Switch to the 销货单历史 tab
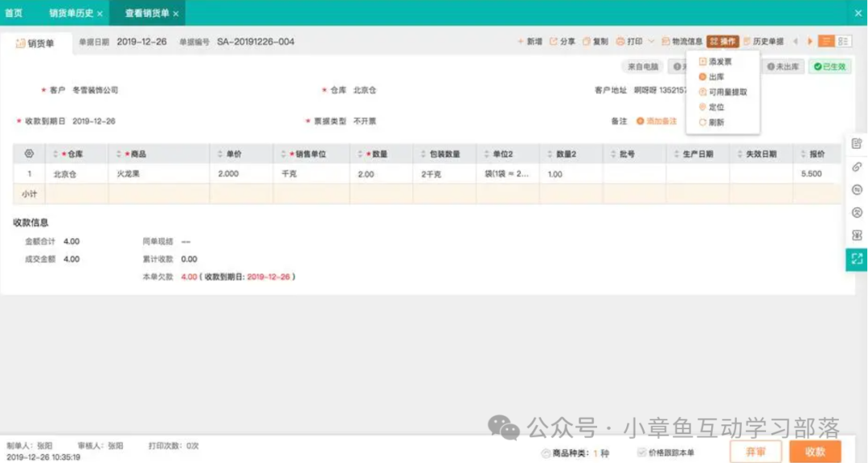Screen dimensions: 868x463 coord(71,14)
